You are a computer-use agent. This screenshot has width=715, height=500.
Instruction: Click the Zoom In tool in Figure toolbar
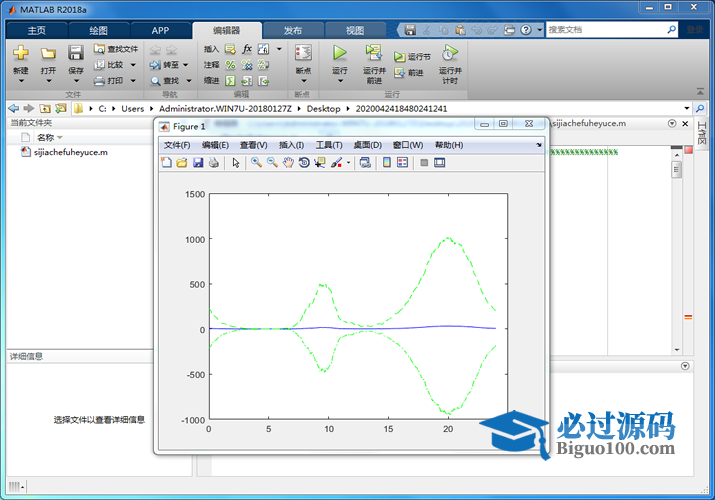click(x=256, y=163)
